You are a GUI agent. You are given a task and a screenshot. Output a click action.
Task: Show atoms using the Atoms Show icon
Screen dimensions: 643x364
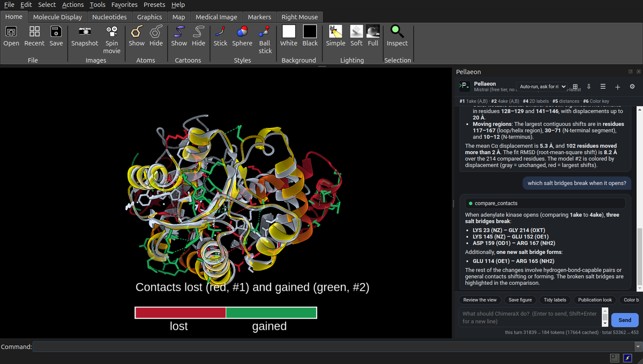coord(136,32)
